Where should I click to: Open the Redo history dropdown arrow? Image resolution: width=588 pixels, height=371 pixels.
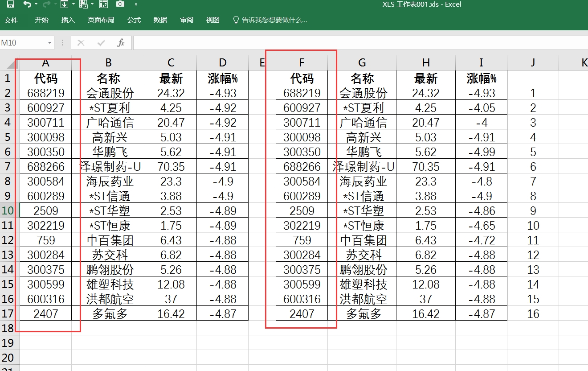coord(55,4)
